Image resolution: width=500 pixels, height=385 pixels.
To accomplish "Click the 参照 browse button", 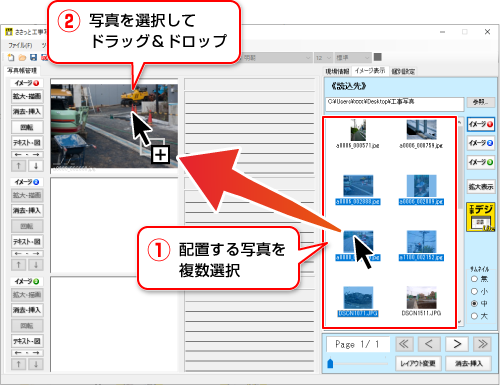I will [x=480, y=102].
